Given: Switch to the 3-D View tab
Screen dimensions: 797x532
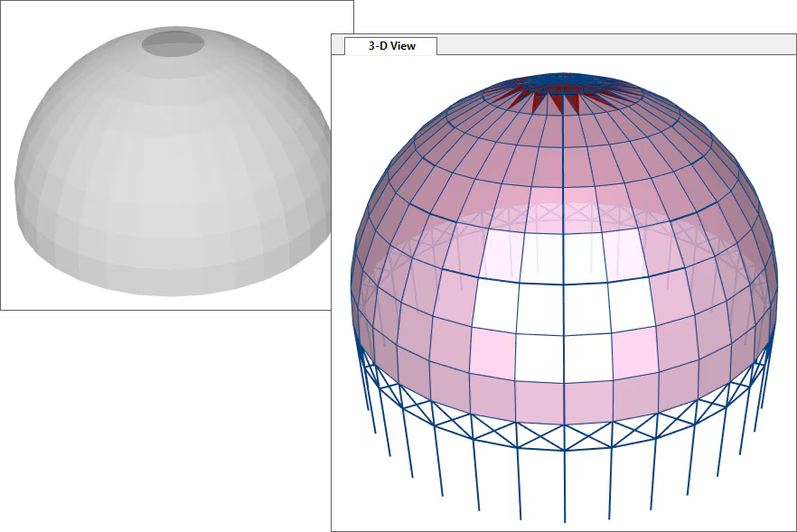Looking at the screenshot, I should coord(392,46).
